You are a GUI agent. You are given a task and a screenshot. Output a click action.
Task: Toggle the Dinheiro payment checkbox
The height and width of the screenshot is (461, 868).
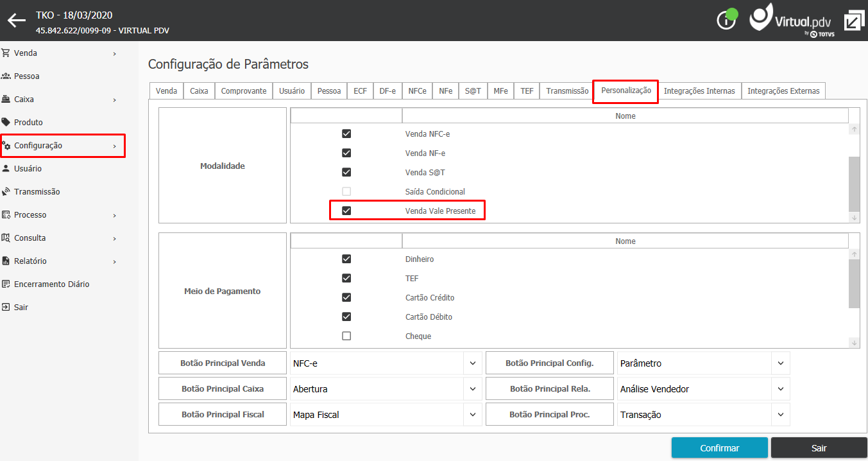tap(346, 259)
